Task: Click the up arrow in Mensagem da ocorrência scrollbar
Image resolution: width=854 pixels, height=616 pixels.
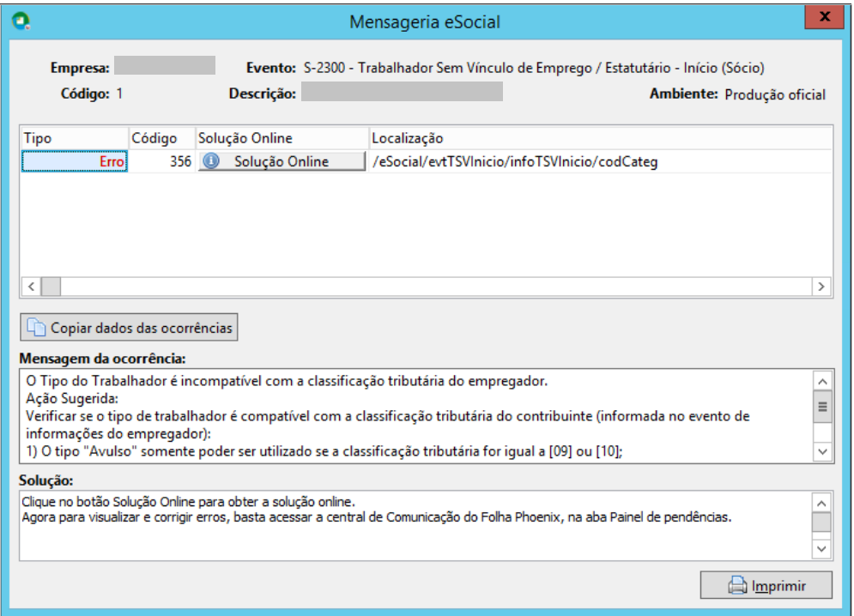Action: tap(822, 381)
